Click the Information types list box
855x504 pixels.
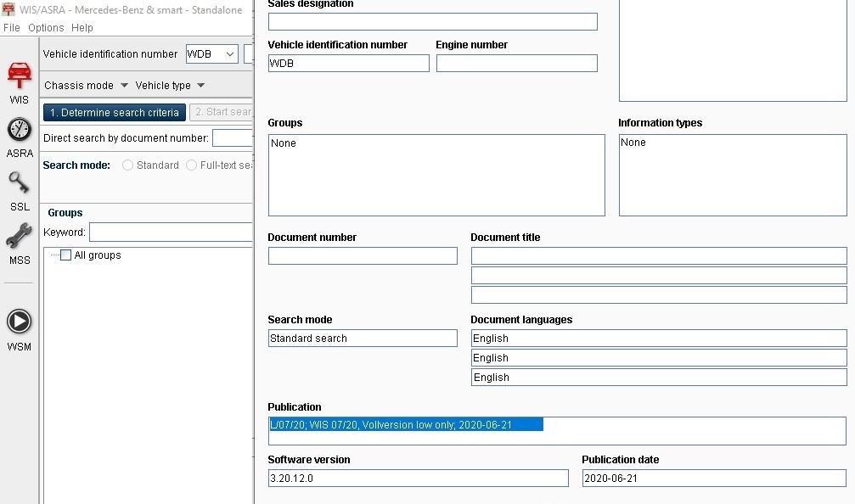[733, 176]
